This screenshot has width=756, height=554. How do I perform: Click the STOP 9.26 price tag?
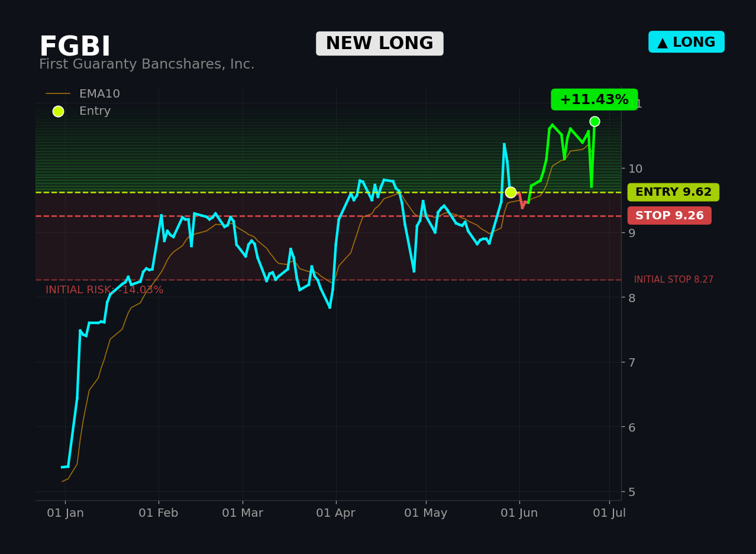pyautogui.click(x=670, y=216)
